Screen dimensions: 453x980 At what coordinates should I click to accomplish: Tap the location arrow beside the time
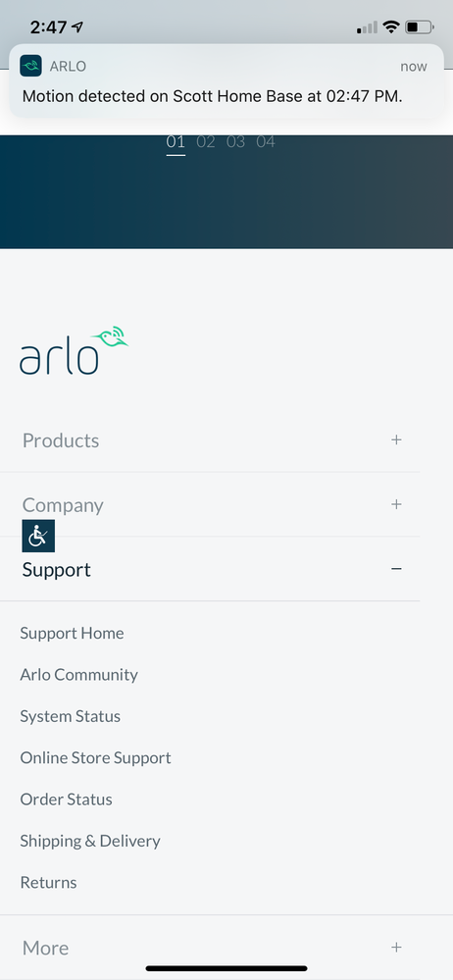(x=77, y=27)
